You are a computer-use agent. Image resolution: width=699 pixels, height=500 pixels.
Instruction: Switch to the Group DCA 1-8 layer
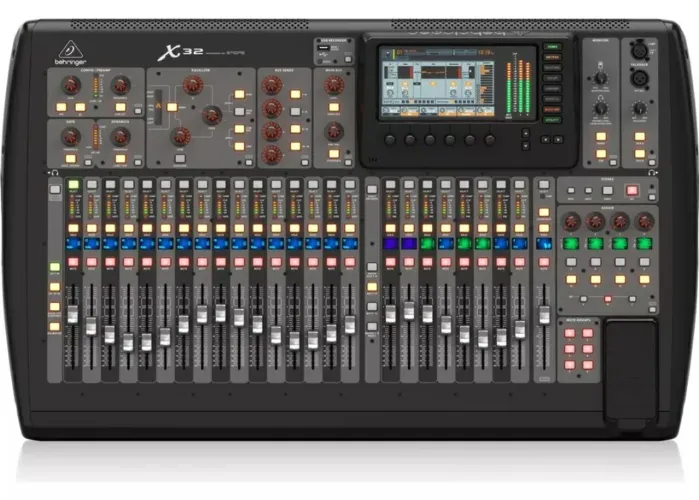point(372,267)
